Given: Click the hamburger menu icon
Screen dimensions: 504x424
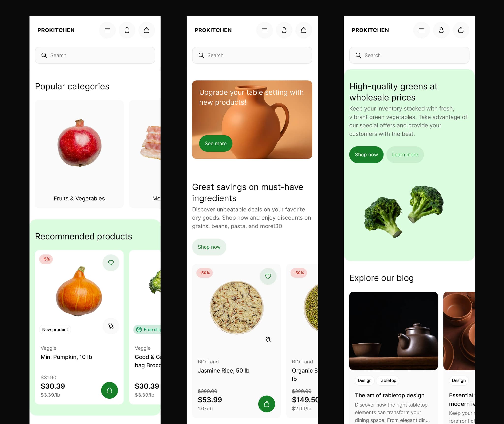Looking at the screenshot, I should 108,30.
